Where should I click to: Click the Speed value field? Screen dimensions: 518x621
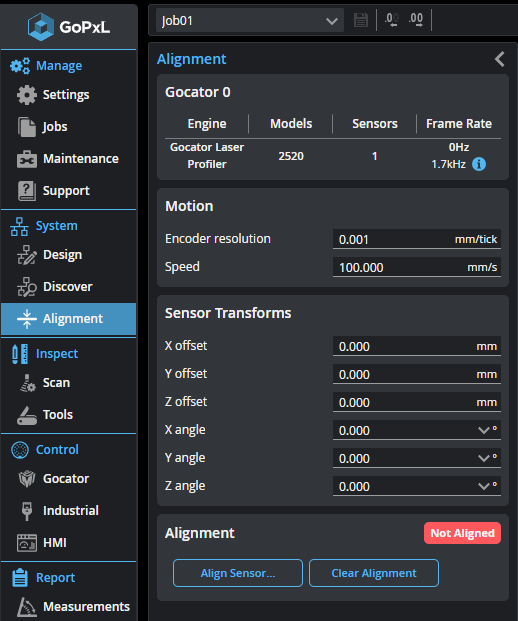417,267
